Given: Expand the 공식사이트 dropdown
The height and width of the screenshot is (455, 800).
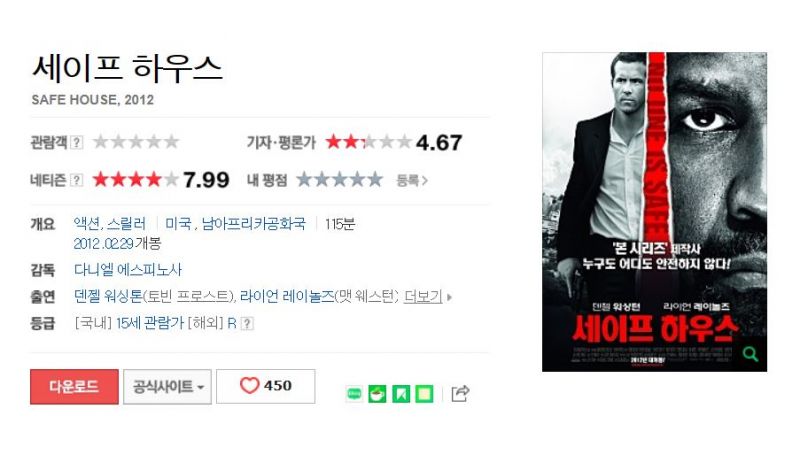Looking at the screenshot, I should point(167,387).
